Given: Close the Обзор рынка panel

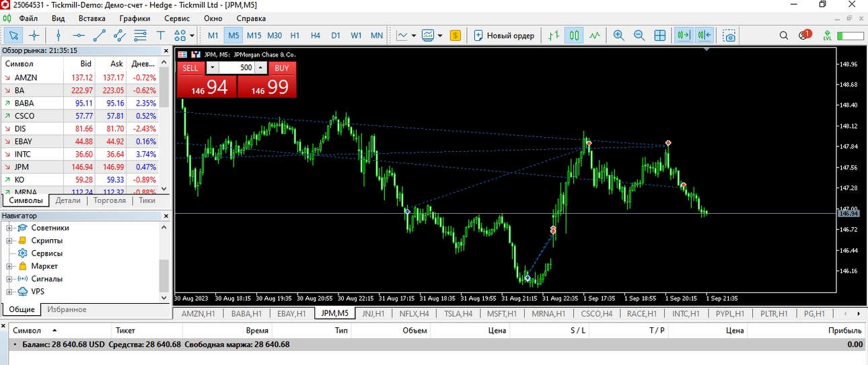Looking at the screenshot, I should 167,50.
